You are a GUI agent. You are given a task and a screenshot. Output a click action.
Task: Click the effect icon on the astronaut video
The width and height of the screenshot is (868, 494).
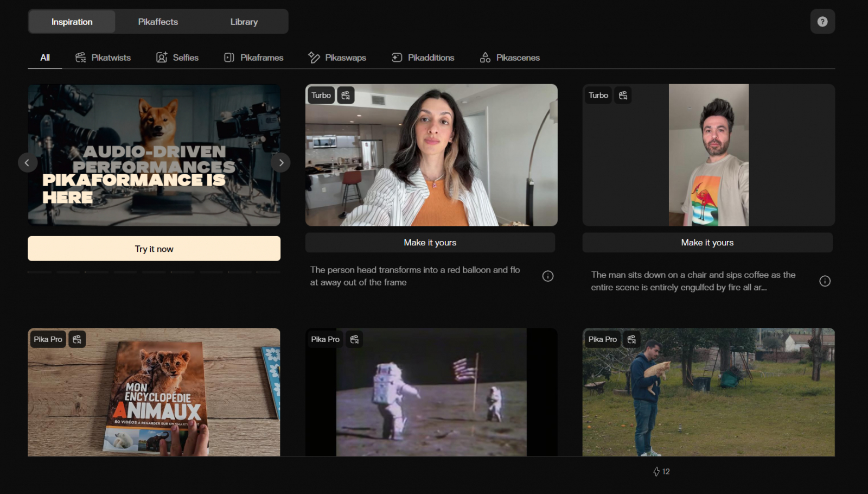[x=354, y=339]
